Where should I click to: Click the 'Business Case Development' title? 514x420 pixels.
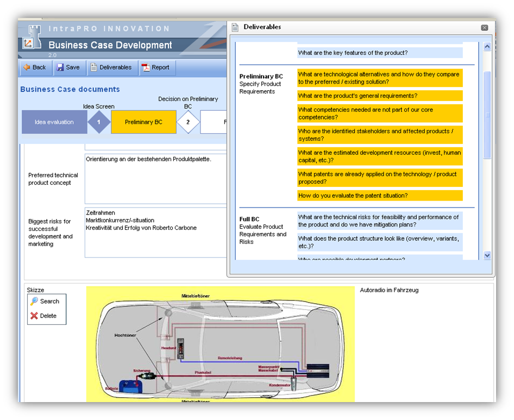pos(110,45)
